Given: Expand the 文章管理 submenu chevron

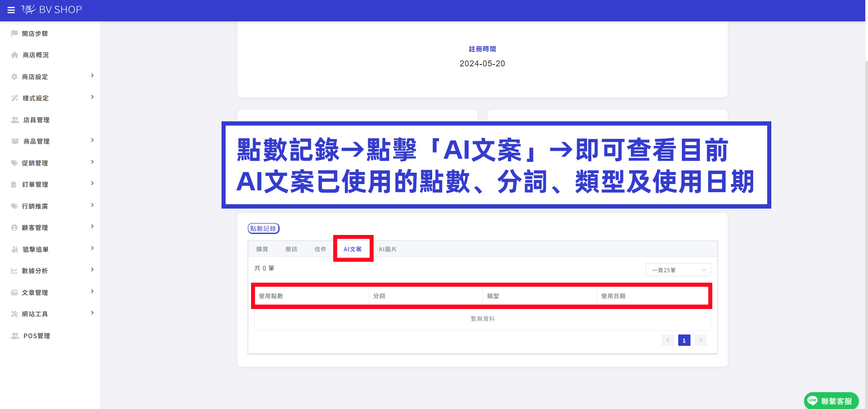Looking at the screenshot, I should [92, 291].
